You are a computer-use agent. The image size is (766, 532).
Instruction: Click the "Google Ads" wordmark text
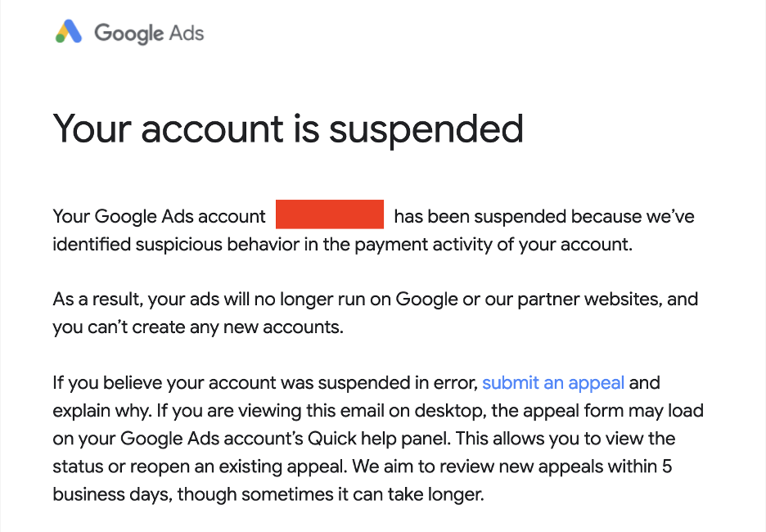[148, 34]
